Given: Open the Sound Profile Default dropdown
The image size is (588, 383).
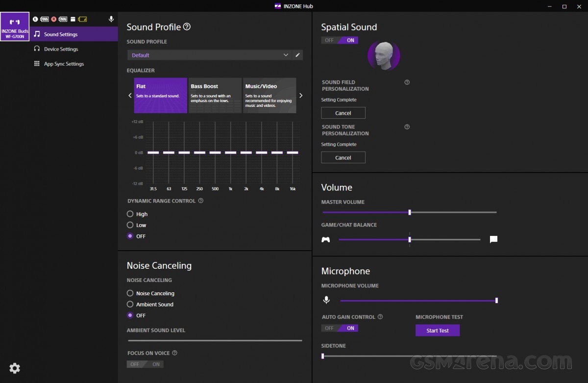Looking at the screenshot, I should (209, 55).
